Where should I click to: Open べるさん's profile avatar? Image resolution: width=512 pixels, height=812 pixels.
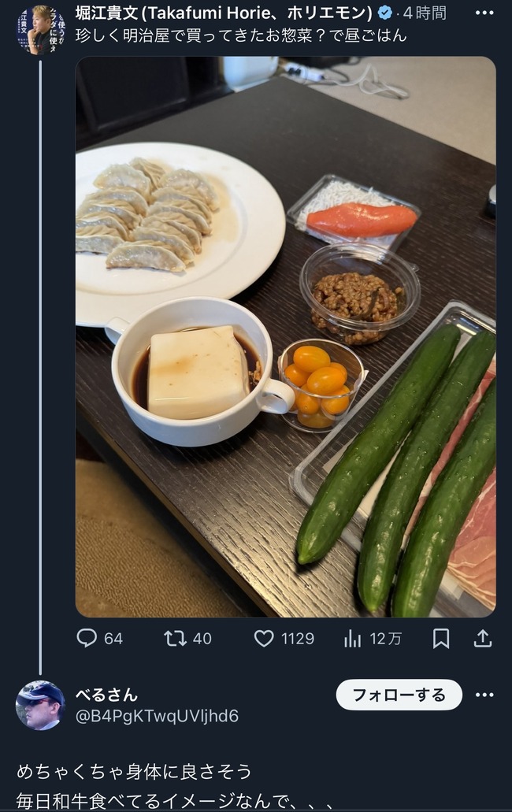click(40, 705)
